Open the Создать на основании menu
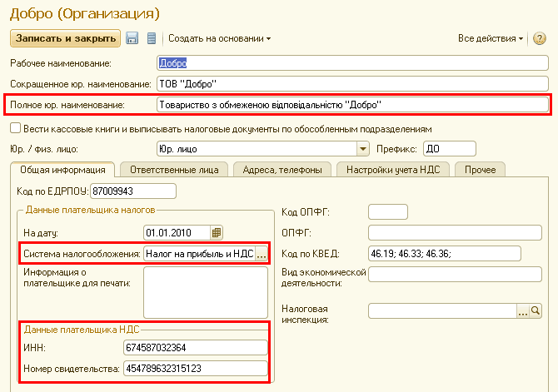This screenshot has height=392, width=558. tap(220, 38)
